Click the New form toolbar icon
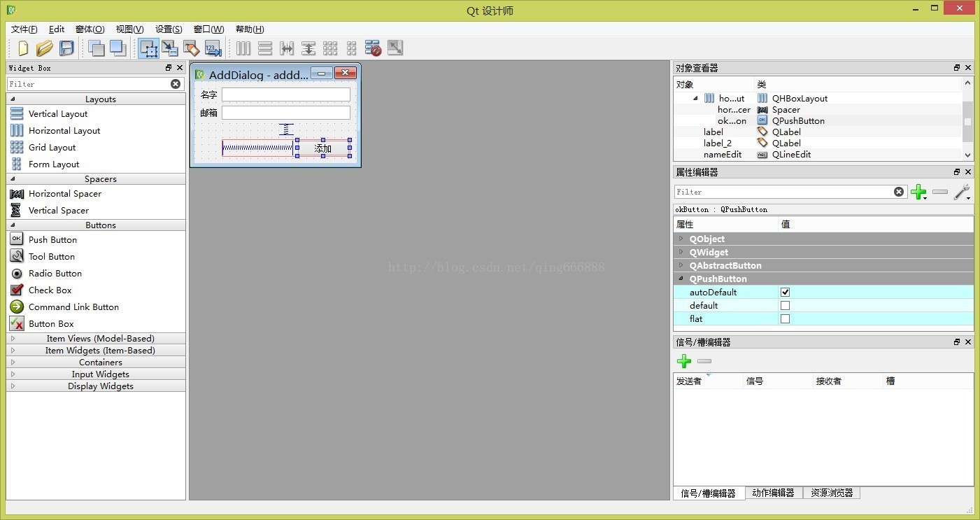980x520 pixels. [x=23, y=48]
